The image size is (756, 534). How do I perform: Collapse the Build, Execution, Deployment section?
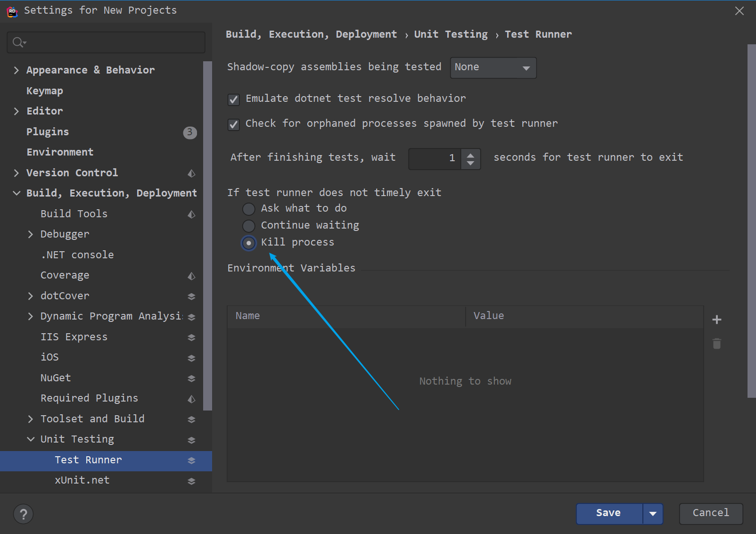(16, 193)
